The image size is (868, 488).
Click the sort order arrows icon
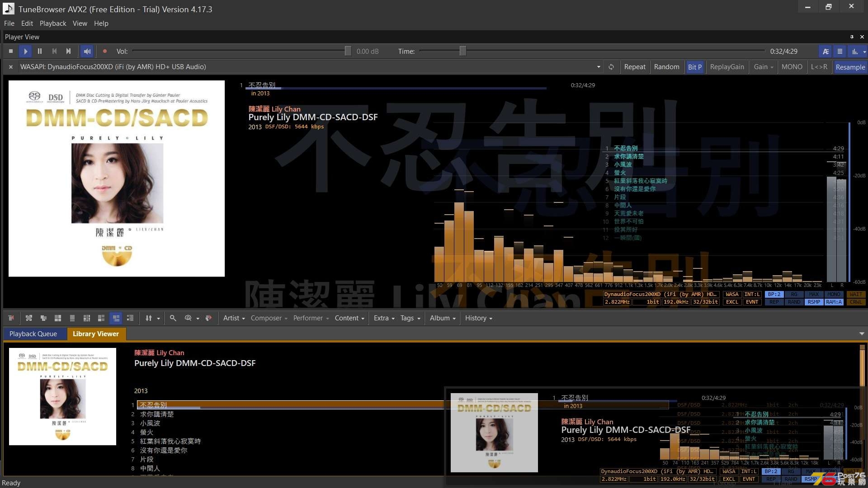point(149,318)
